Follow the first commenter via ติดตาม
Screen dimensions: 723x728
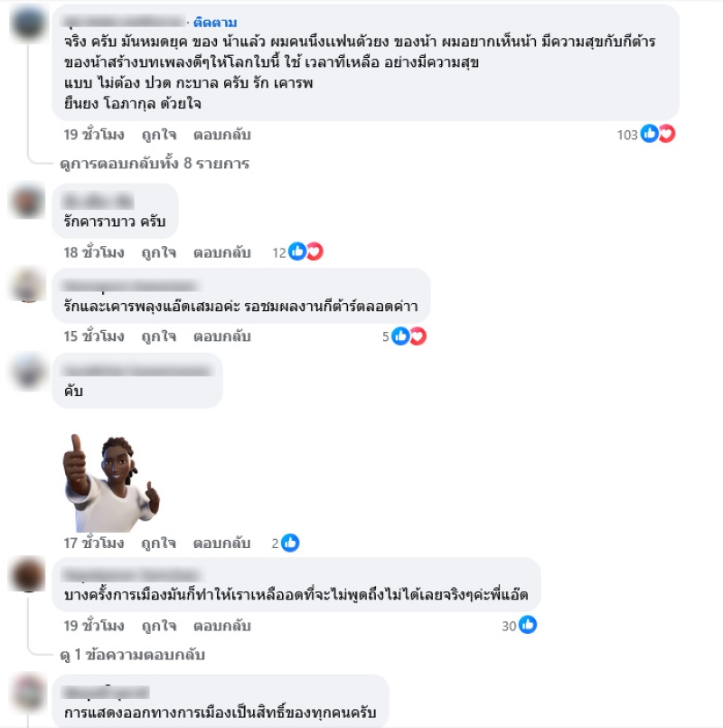215,22
